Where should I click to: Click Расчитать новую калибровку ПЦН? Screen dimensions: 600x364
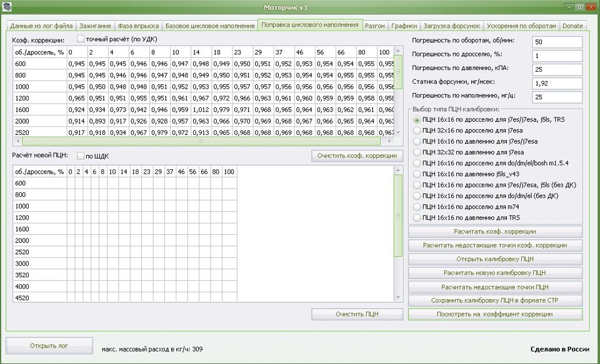pyautogui.click(x=495, y=273)
